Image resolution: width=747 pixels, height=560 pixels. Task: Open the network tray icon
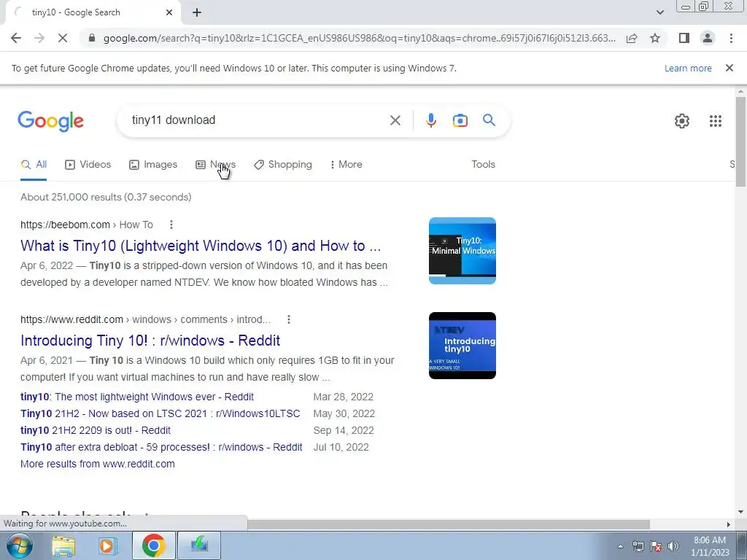click(x=638, y=547)
